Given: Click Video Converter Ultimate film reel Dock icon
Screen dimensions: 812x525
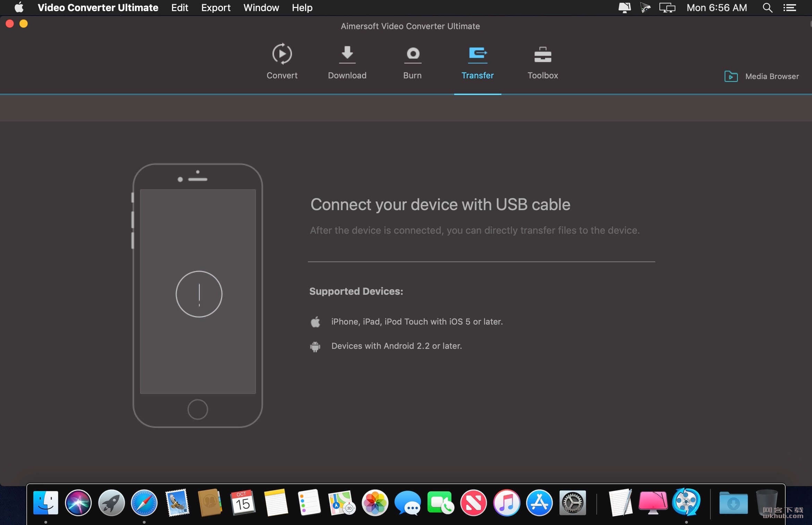Looking at the screenshot, I should click(x=686, y=502).
